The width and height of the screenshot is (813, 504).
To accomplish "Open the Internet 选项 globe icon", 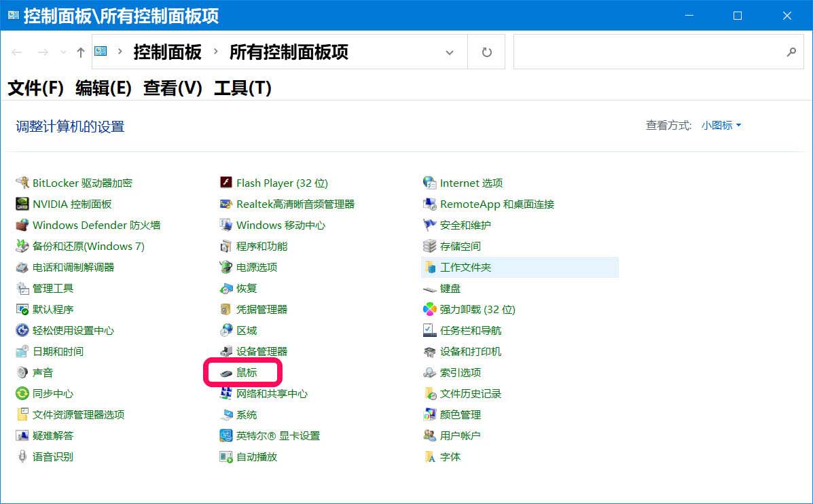I will (430, 183).
